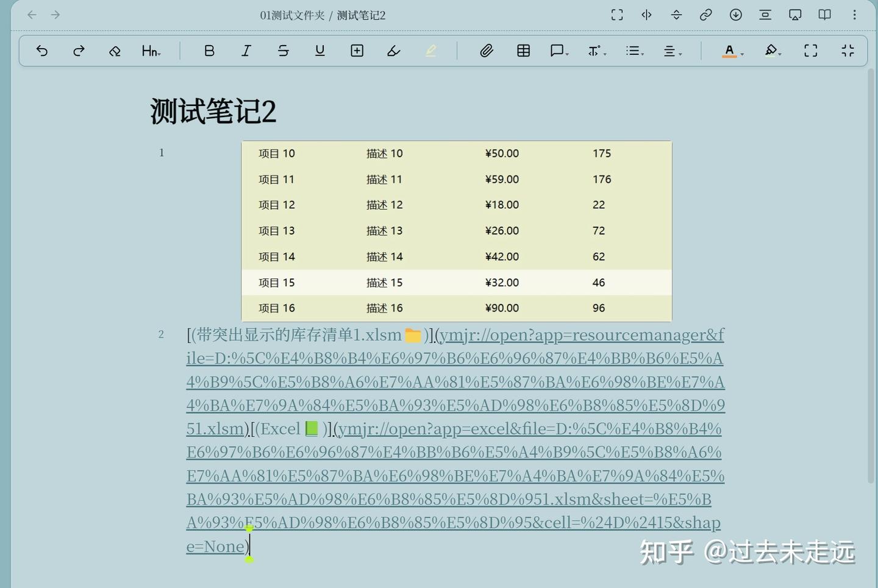Toggle underline formatting

319,51
